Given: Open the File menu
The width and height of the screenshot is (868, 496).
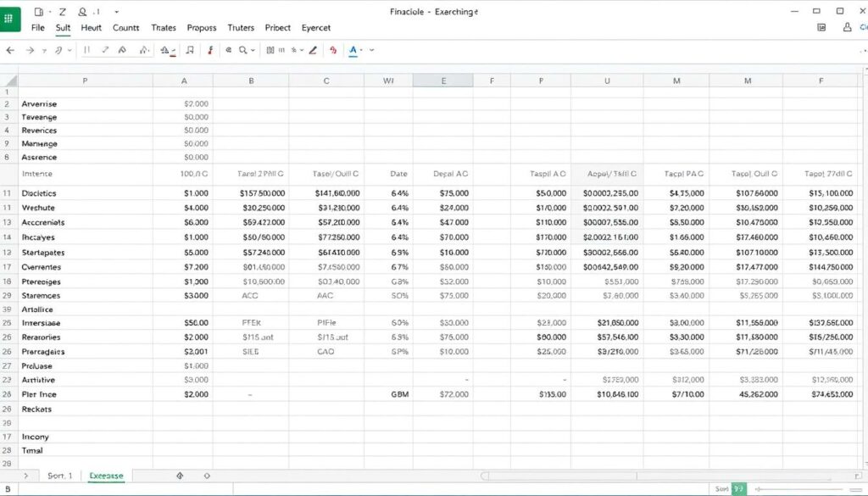Looking at the screenshot, I should (37, 28).
